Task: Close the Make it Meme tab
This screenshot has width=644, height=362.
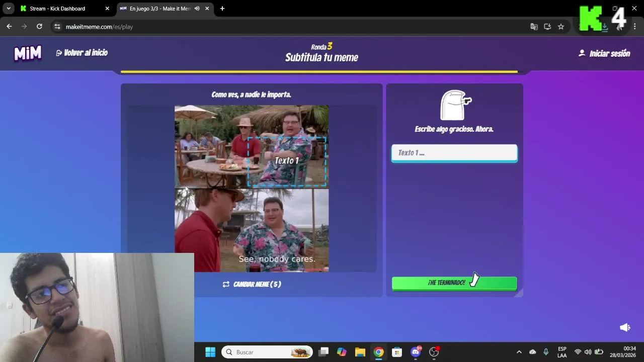Action: coord(207,9)
